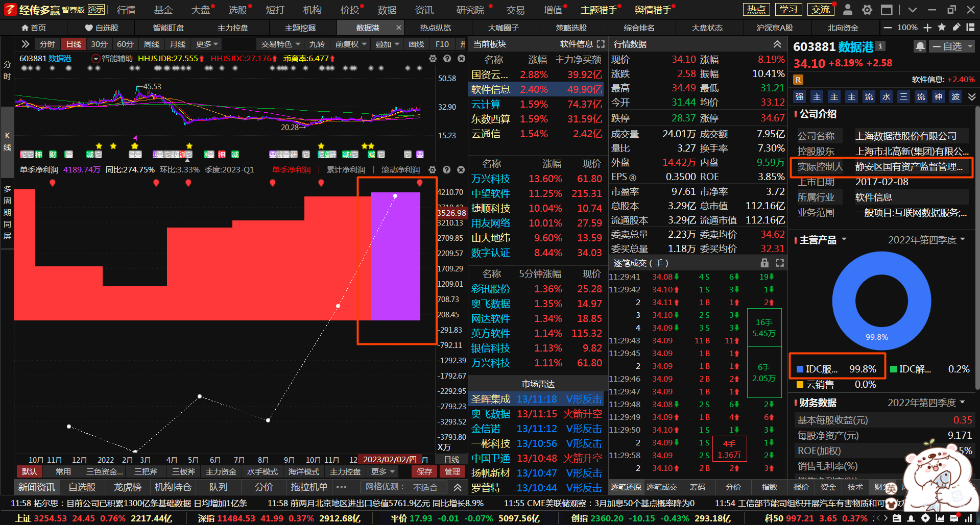Click the 交流 button
Image resolution: width=980 pixels, height=525 pixels.
820,9
